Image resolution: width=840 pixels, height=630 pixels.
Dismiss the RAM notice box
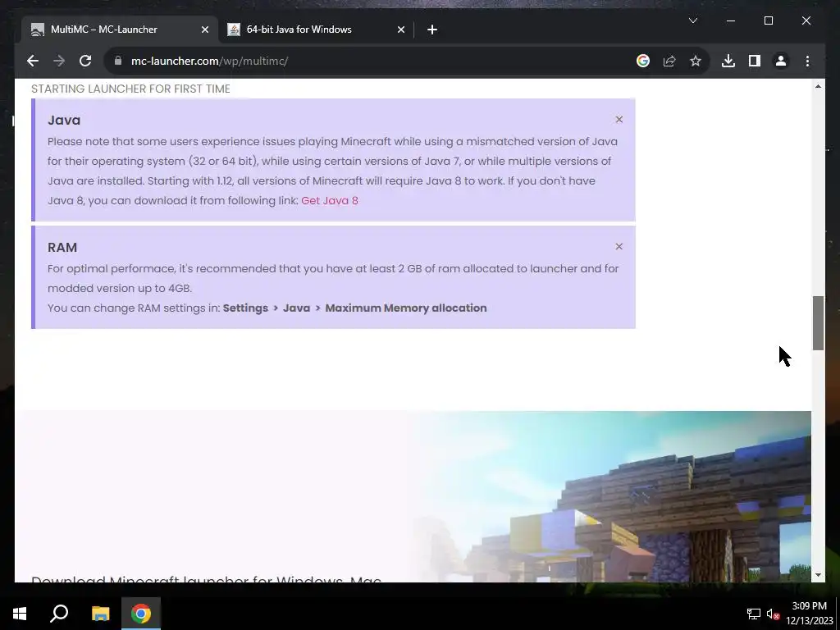pos(619,246)
